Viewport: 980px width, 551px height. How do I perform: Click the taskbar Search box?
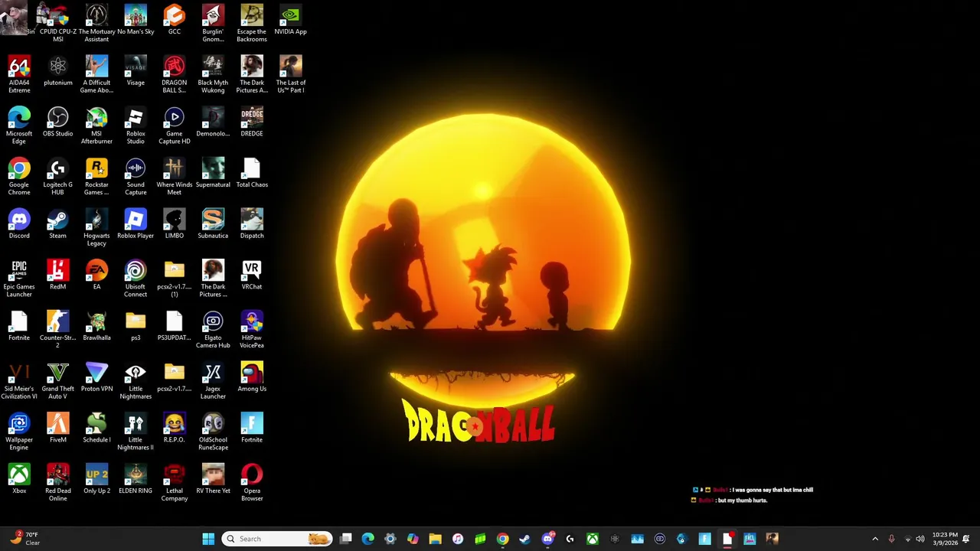[277, 539]
